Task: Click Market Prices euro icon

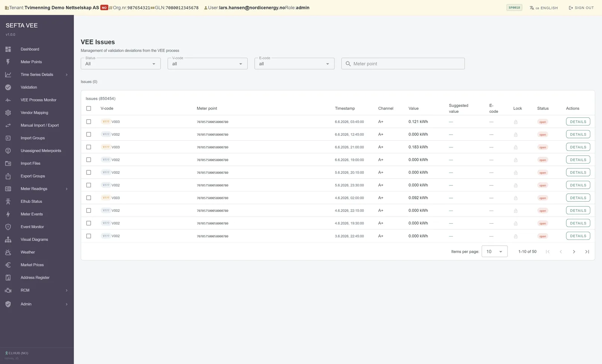Action: [8, 265]
